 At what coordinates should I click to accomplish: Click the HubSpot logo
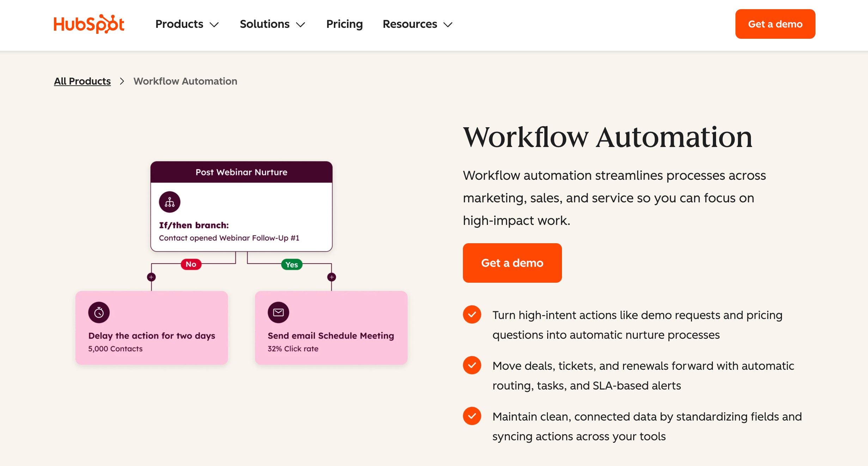[x=89, y=24]
